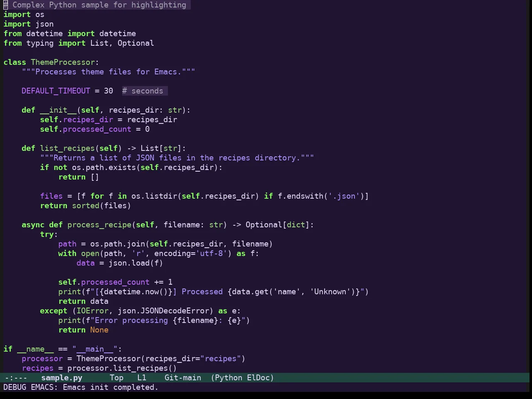Click the 'L1' line number indicator
The width and height of the screenshot is (532, 399).
(x=142, y=378)
